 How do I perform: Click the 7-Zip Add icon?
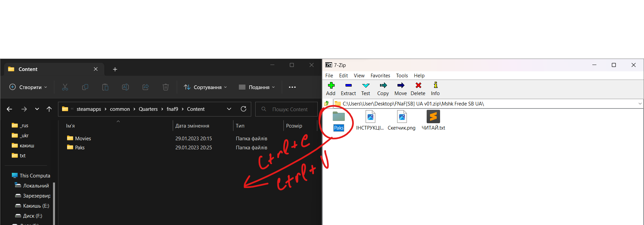pyautogui.click(x=331, y=86)
